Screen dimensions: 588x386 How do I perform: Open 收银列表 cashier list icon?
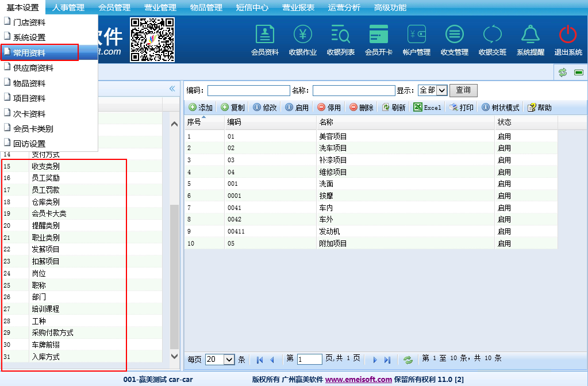tap(341, 36)
